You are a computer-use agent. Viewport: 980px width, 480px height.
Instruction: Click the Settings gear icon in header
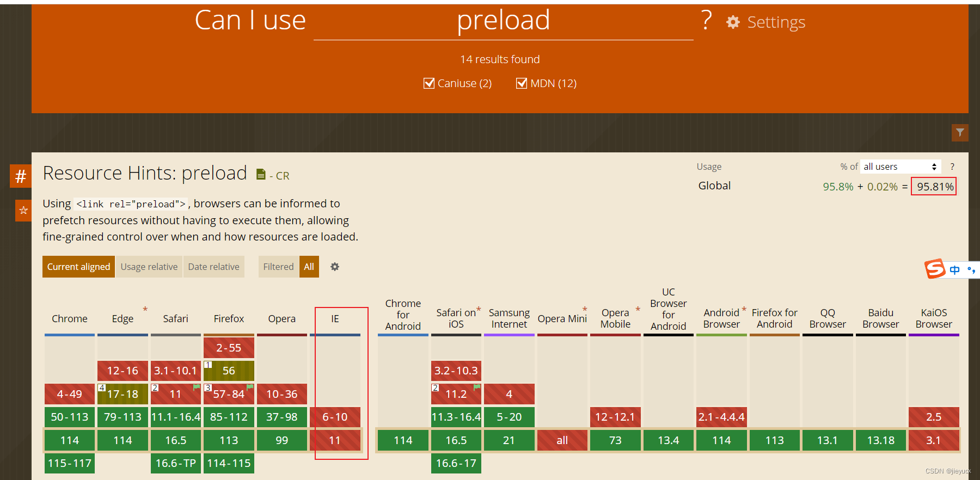point(733,22)
